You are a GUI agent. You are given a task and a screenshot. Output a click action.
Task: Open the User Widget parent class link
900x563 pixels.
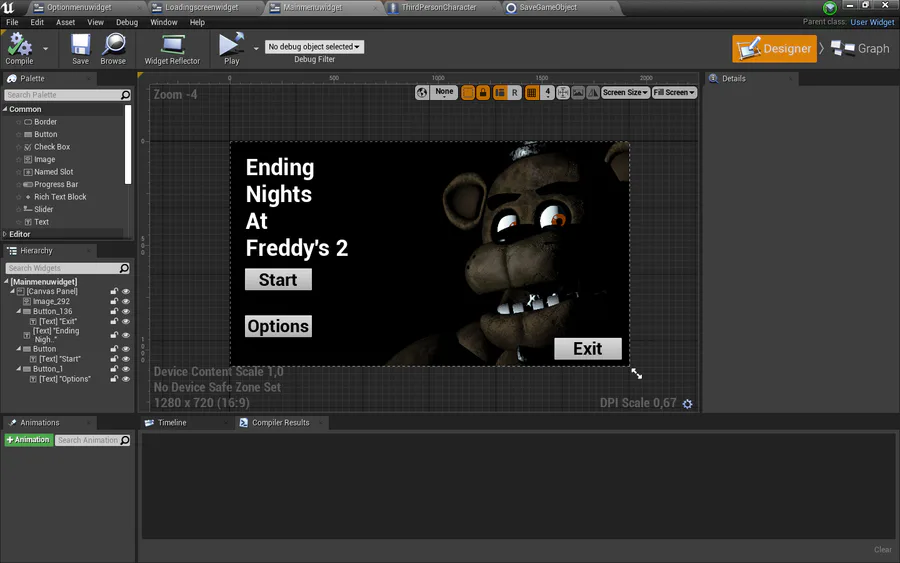872,22
